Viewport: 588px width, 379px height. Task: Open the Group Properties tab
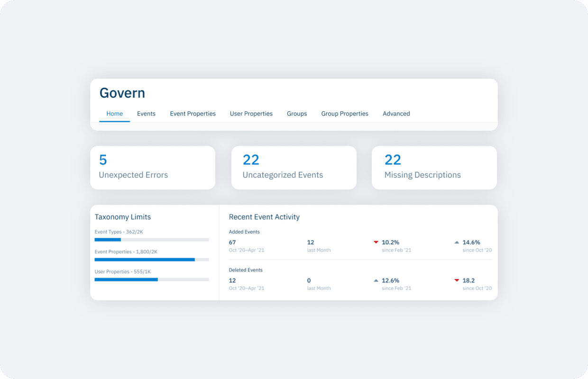tap(345, 114)
